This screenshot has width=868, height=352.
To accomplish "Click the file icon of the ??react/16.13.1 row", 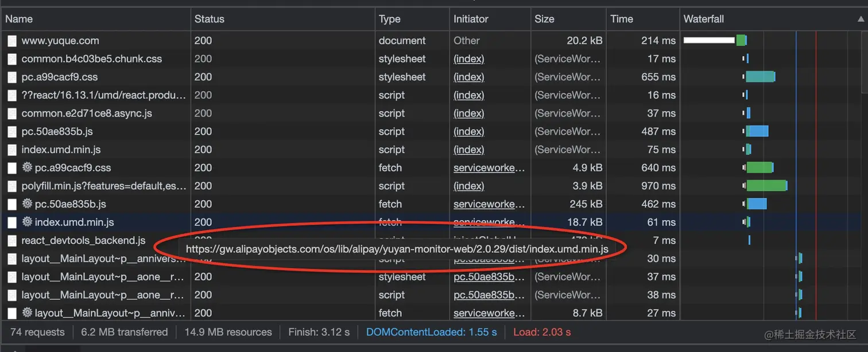I will pos(12,95).
